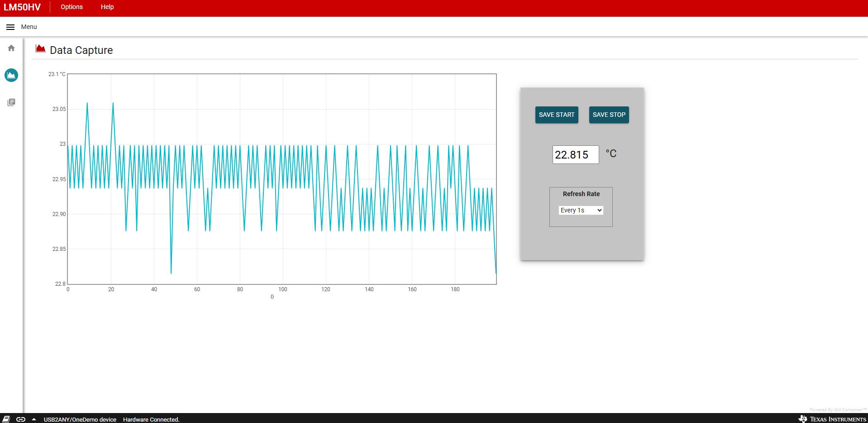Click the Texas Instruments logo

(x=833, y=419)
